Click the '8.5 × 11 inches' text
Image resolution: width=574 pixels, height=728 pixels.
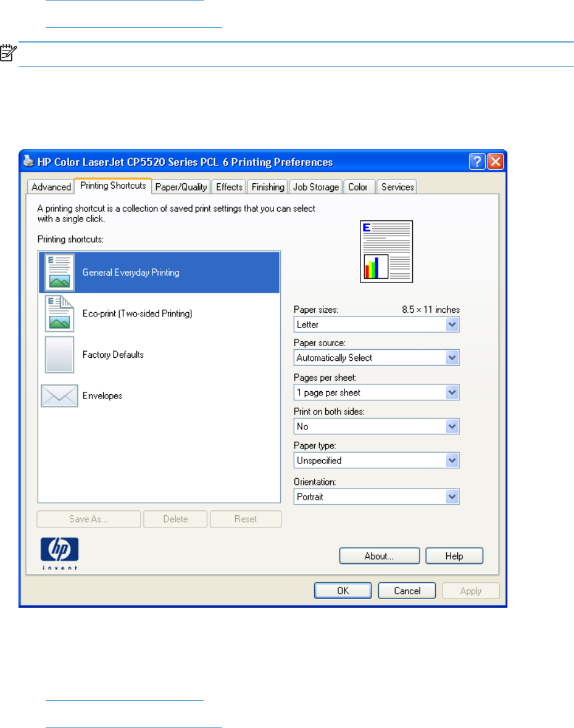coord(431,310)
